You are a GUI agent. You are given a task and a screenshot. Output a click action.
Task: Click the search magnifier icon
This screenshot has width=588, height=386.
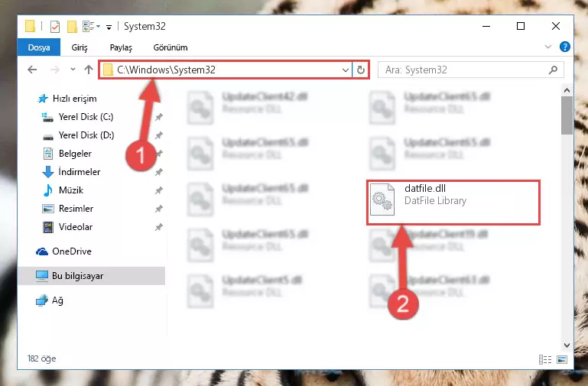coord(553,70)
